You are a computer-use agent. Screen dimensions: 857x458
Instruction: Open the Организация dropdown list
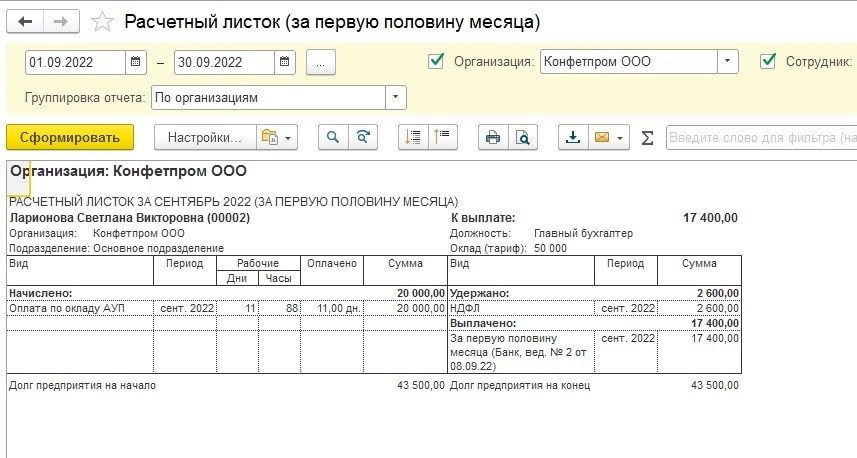click(727, 62)
